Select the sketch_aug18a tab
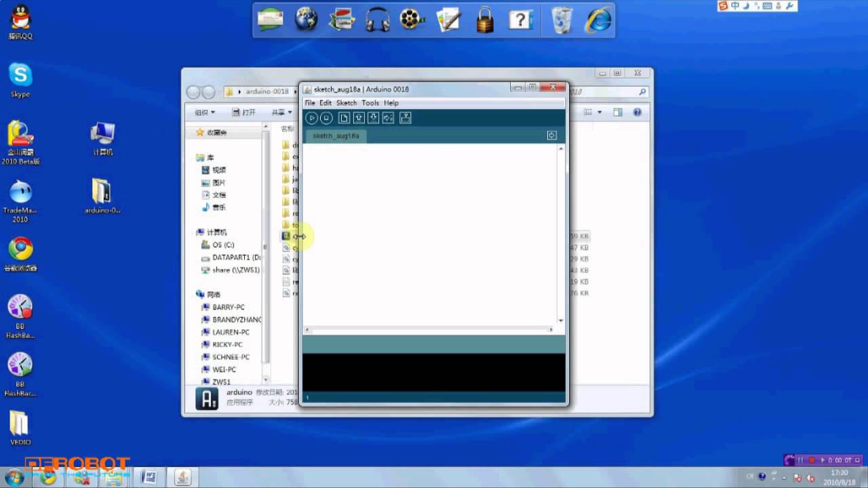The image size is (868, 488). [336, 136]
